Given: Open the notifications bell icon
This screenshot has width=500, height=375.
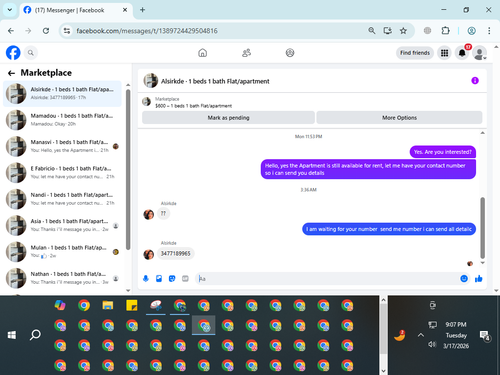Looking at the screenshot, I should point(462,53).
